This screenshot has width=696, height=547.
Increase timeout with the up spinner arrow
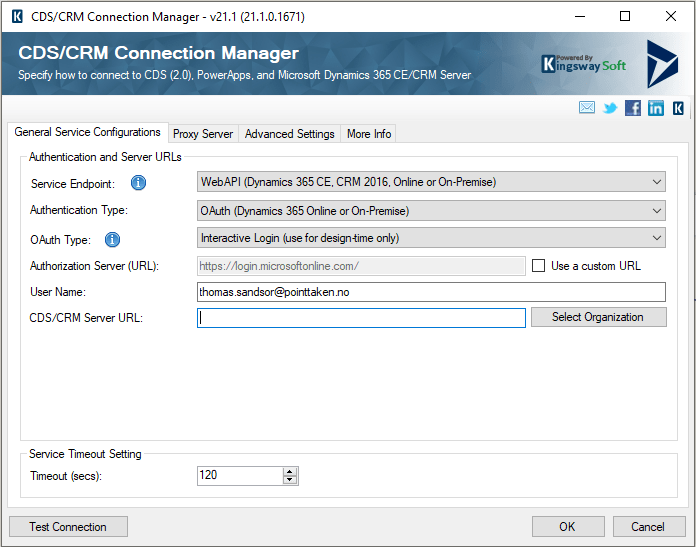[290, 471]
